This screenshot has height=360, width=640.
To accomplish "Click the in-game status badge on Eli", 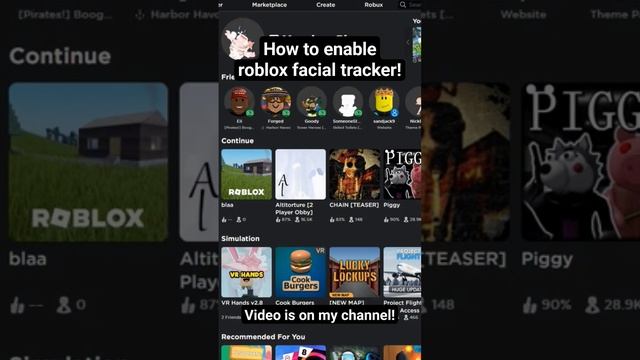I will (x=250, y=113).
